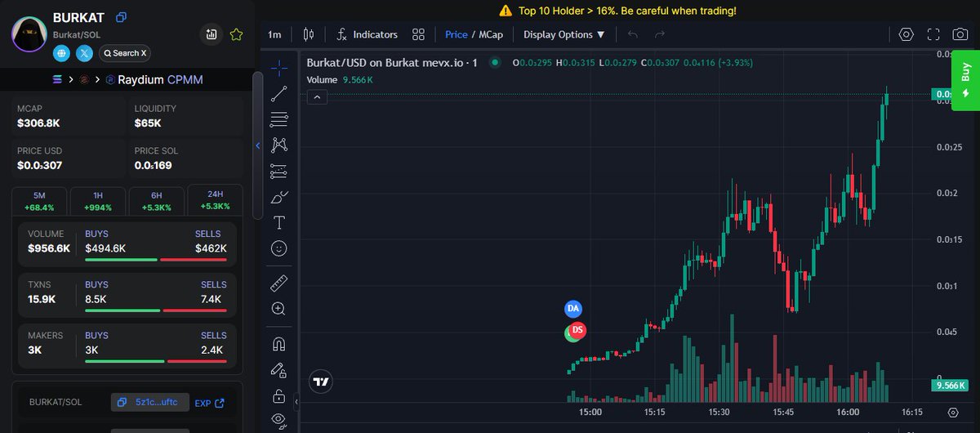
Task: Select the brush drawing tool
Action: click(x=278, y=197)
